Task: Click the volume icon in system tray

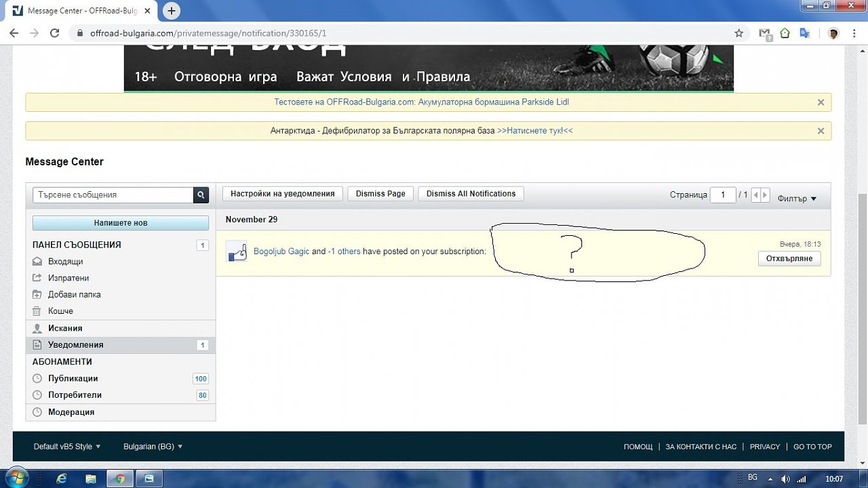Action: click(785, 479)
